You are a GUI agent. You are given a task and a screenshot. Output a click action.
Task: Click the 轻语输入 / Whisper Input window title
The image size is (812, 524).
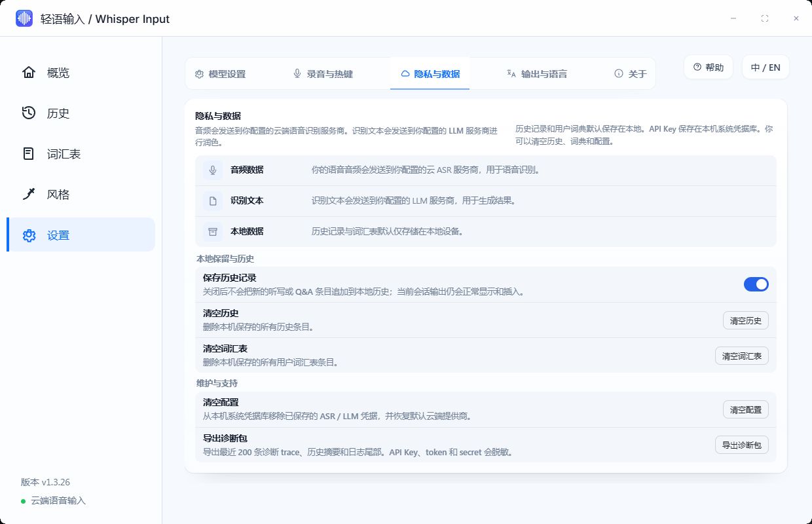point(105,19)
